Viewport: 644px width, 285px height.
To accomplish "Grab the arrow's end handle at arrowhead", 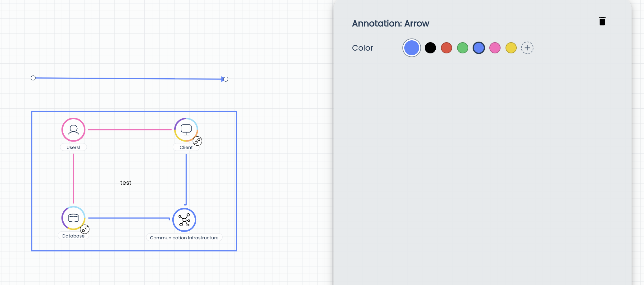I will point(226,79).
